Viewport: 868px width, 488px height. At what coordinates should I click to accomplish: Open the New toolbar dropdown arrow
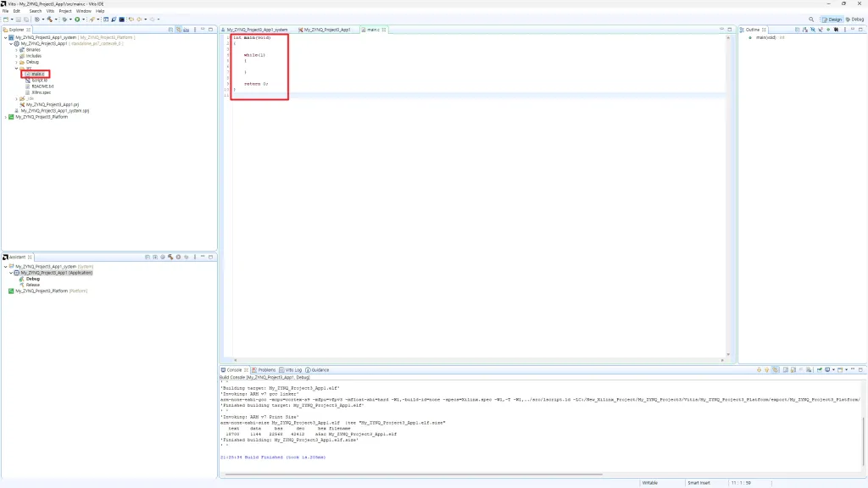coord(12,19)
